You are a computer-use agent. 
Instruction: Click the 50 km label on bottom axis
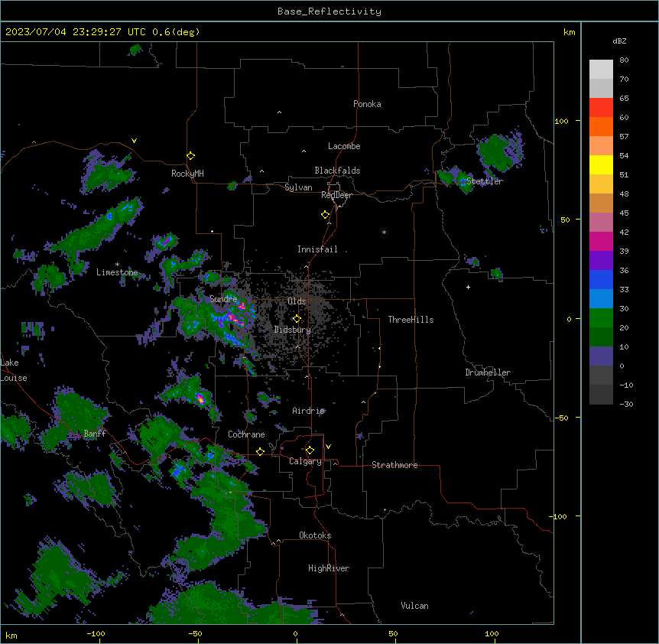click(393, 633)
